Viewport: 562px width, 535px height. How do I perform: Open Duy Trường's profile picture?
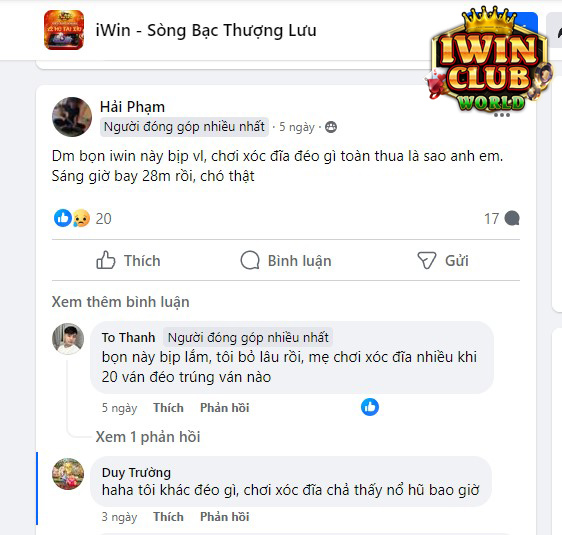(x=68, y=474)
